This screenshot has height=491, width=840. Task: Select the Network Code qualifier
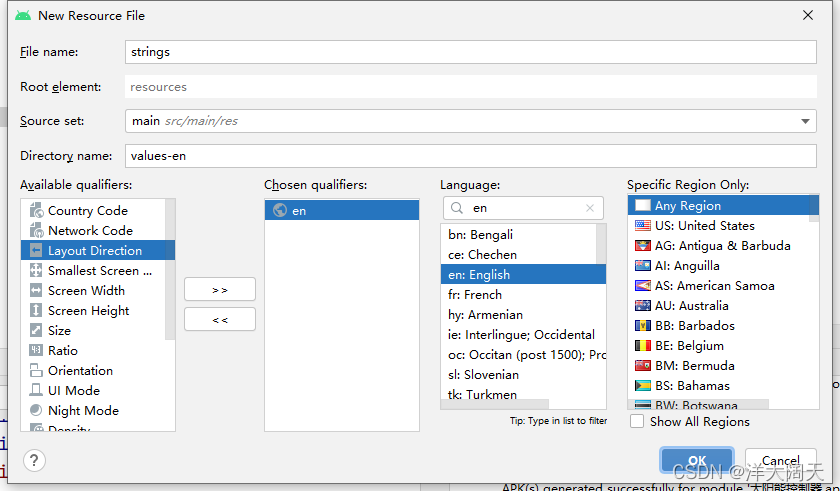pos(90,231)
